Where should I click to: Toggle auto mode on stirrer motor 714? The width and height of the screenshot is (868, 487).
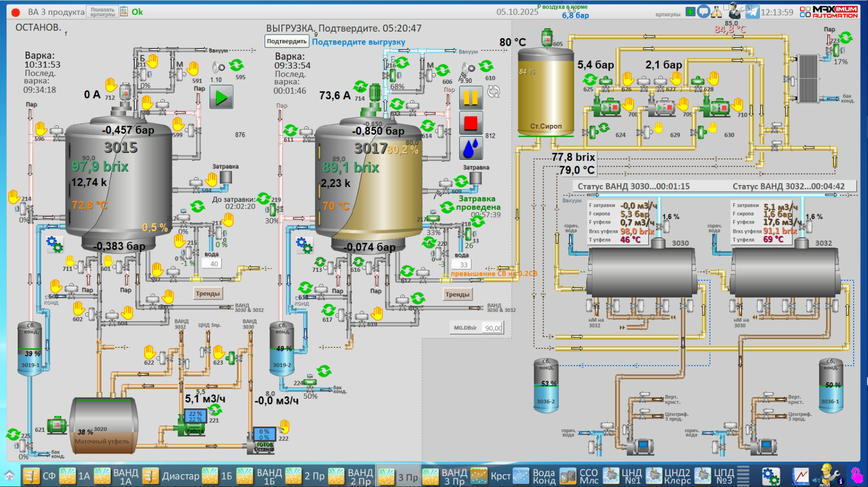coord(360,87)
